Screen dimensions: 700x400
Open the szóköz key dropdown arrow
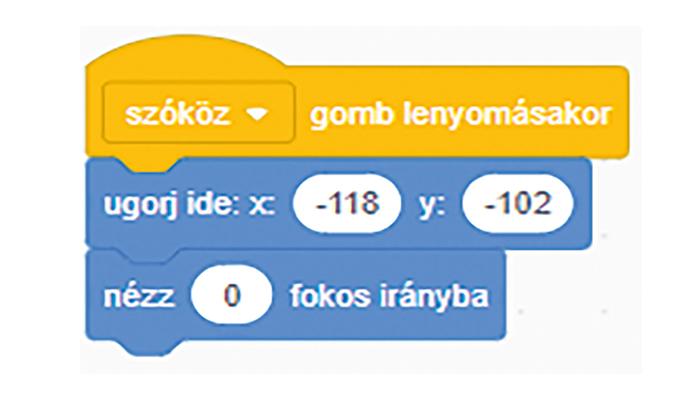[258, 116]
